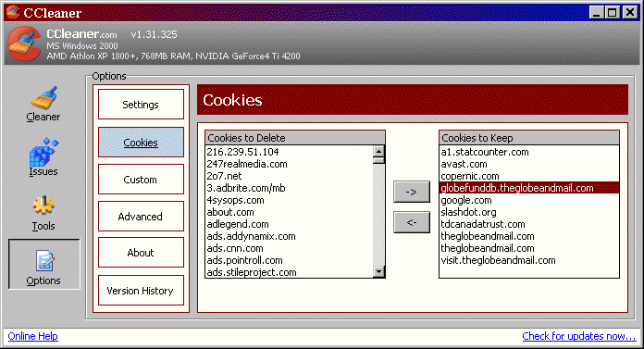Click the CCleaner logo in header
644x349 pixels.
click(x=24, y=44)
